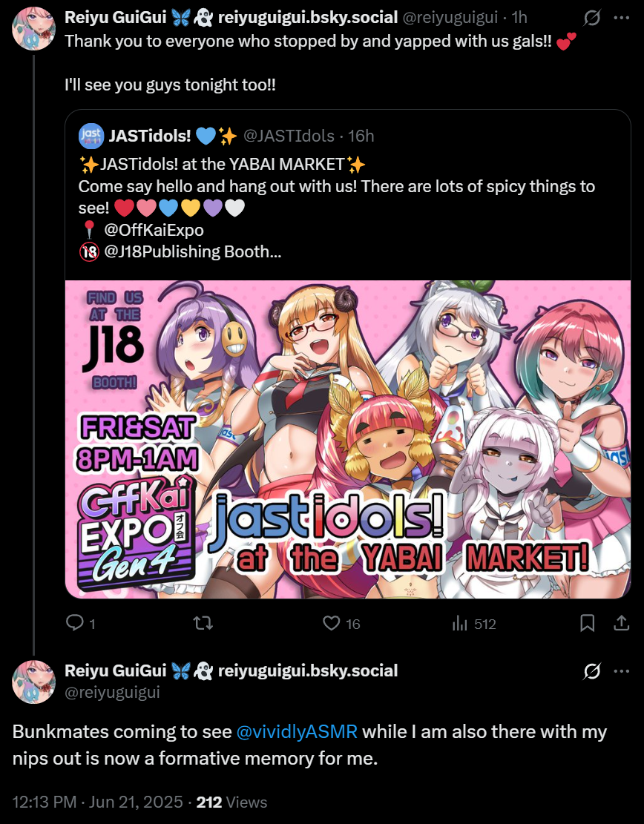This screenshot has height=824, width=644.
Task: Click the @reiyuguigui handle on lower post
Action: pyautogui.click(x=111, y=692)
